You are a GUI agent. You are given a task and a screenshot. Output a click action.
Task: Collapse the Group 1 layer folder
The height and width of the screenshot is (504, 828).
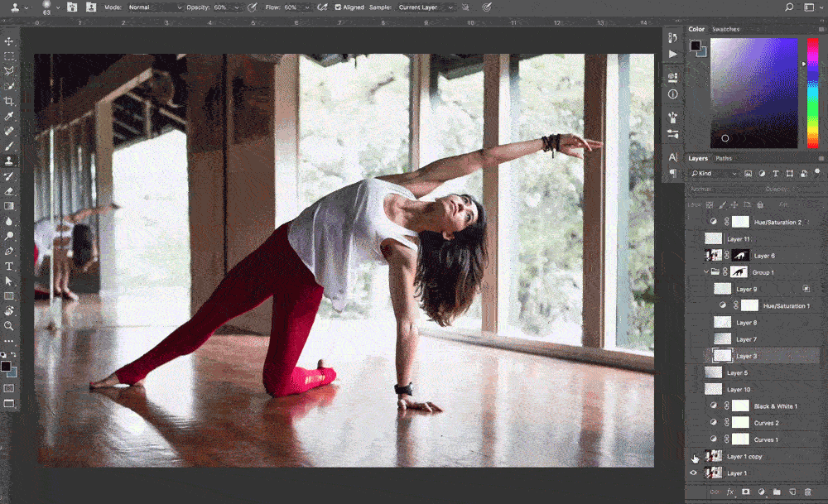(x=706, y=272)
